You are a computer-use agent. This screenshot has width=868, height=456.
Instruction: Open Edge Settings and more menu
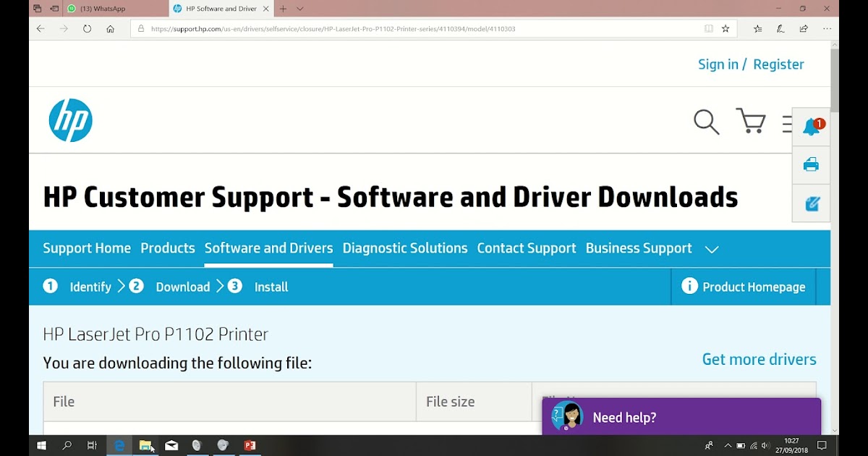click(827, 29)
